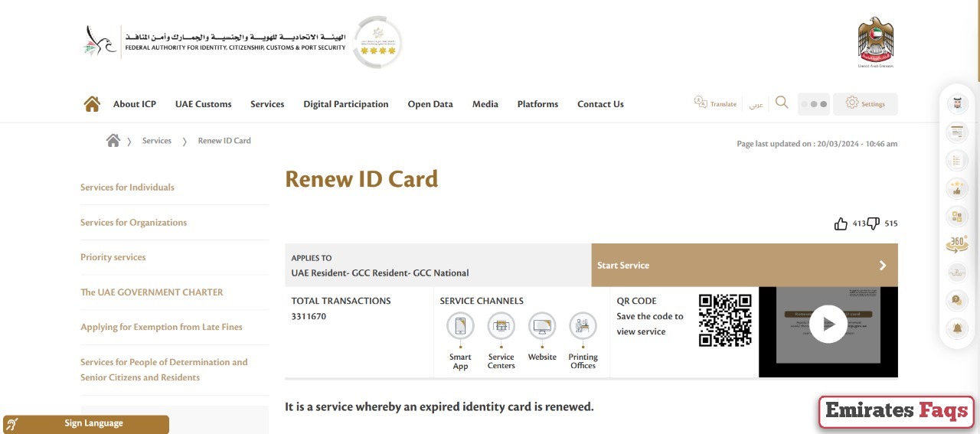Viewport: 980px width, 434px height.
Task: Click the thumbs-up like icon
Action: (841, 224)
